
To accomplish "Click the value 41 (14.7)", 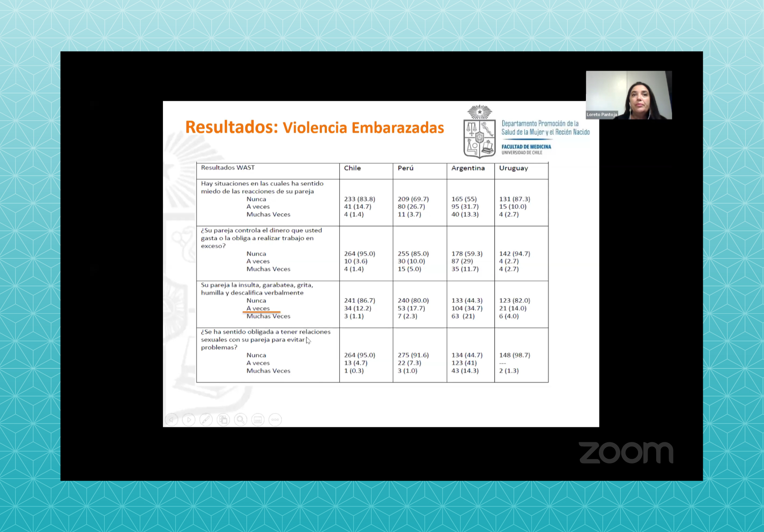I will [x=357, y=207].
